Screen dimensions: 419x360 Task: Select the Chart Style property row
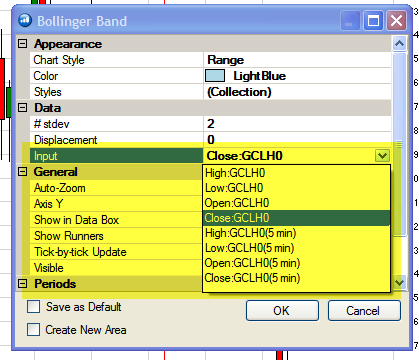click(210, 60)
